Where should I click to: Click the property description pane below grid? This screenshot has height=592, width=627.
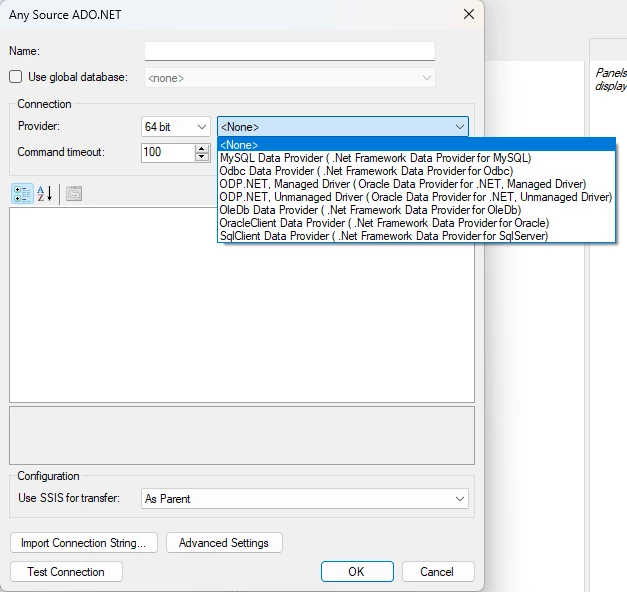[242, 436]
